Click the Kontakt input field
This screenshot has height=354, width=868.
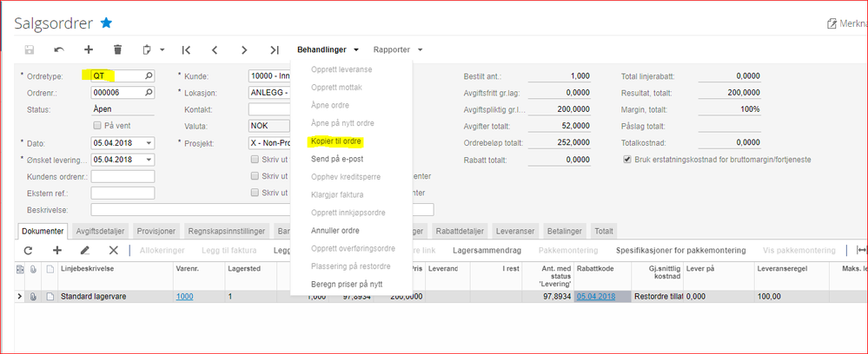point(269,109)
